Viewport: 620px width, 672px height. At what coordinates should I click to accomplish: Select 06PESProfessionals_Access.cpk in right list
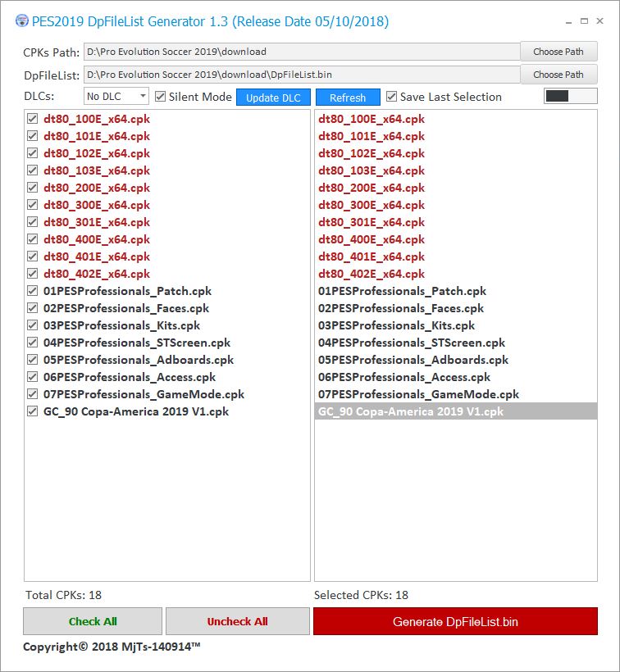[456, 376]
